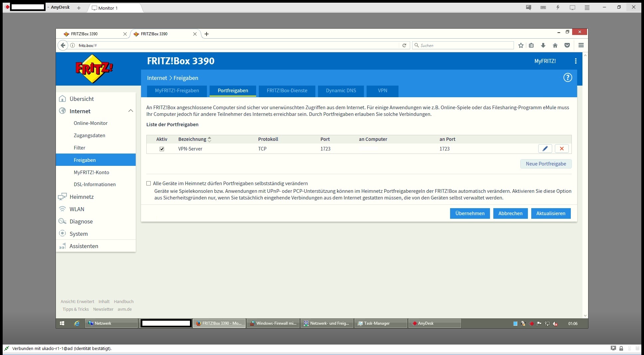Enable 'Alle Geräte im Heimnetz' checkbox
The height and width of the screenshot is (355, 644).
(x=149, y=183)
